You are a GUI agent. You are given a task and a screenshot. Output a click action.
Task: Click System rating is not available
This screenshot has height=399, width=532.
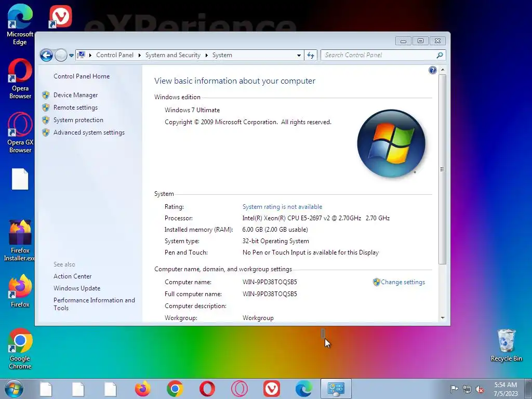(282, 207)
